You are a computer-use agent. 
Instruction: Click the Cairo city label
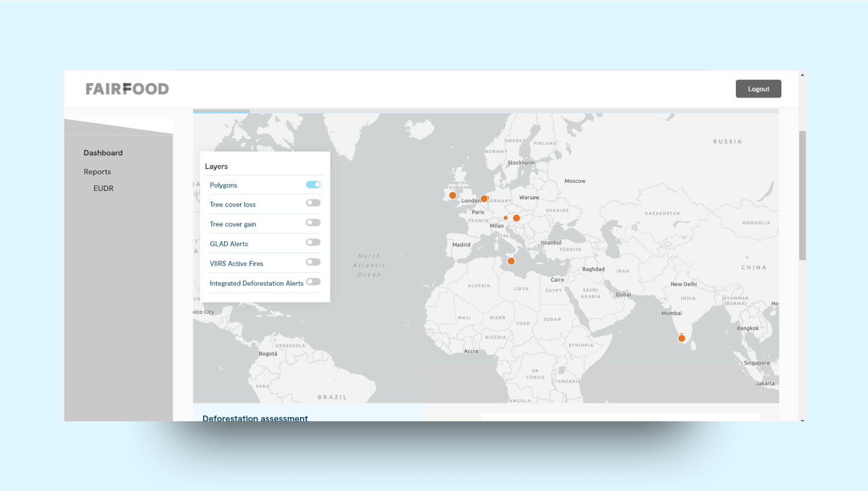(558, 280)
